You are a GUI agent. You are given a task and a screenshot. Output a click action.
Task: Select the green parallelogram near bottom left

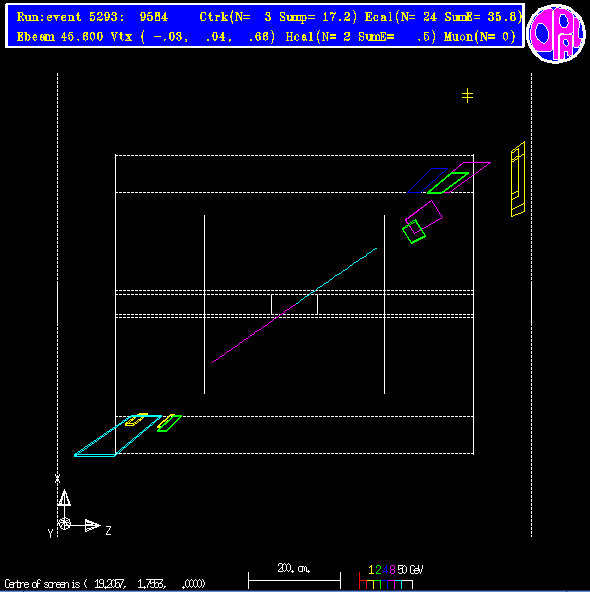(169, 423)
